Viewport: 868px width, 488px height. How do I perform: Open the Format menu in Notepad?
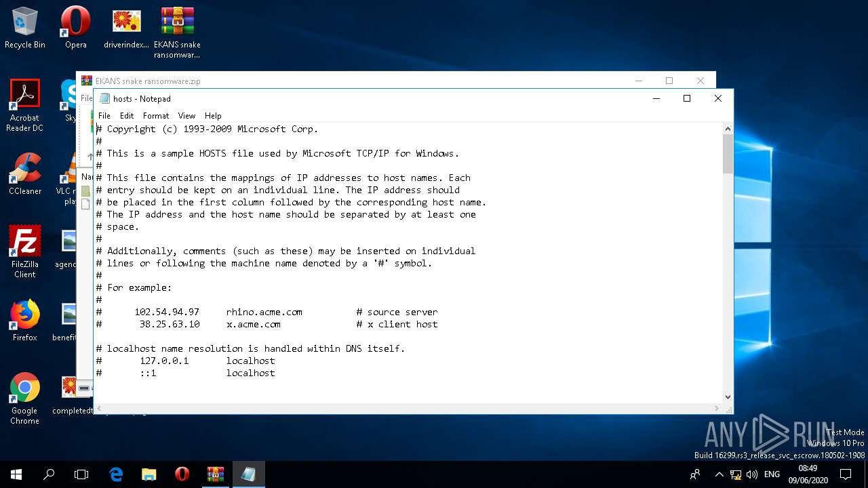156,116
